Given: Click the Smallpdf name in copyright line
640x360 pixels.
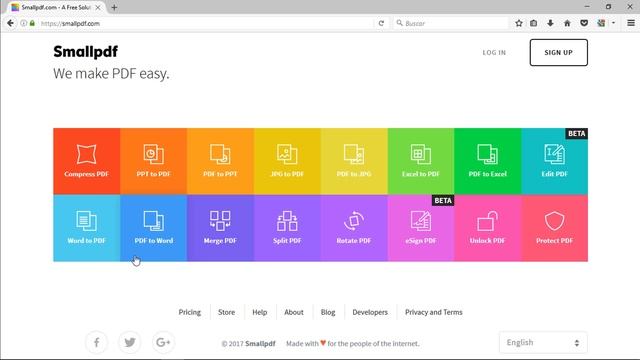Looking at the screenshot, I should 260,344.
